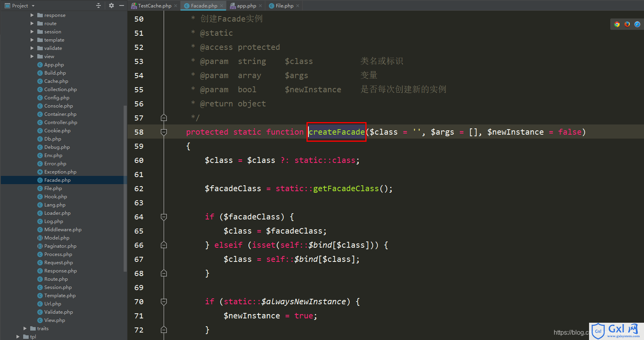
Task: Select Console.php file
Action: point(58,106)
